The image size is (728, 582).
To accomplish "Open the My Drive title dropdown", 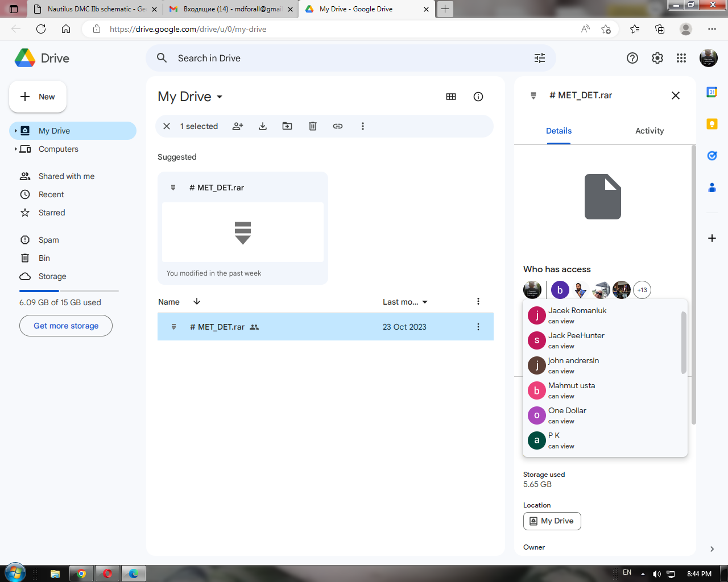I will coord(190,97).
